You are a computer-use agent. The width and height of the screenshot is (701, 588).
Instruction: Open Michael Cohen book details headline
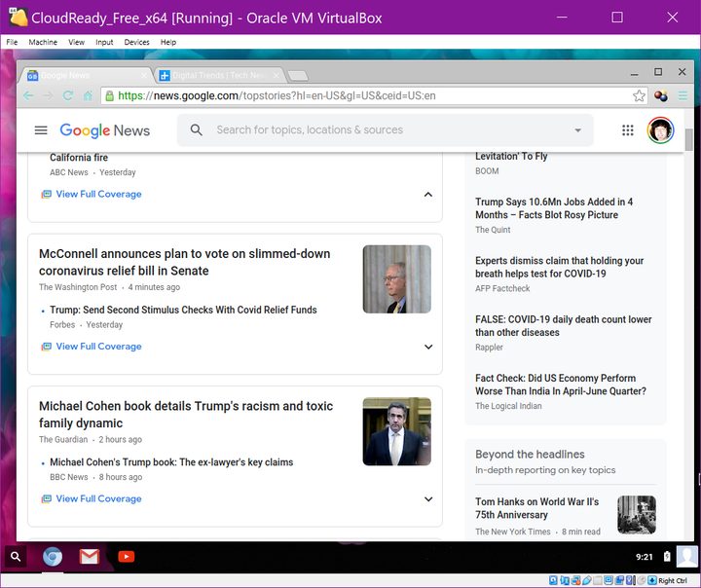pyautogui.click(x=186, y=415)
